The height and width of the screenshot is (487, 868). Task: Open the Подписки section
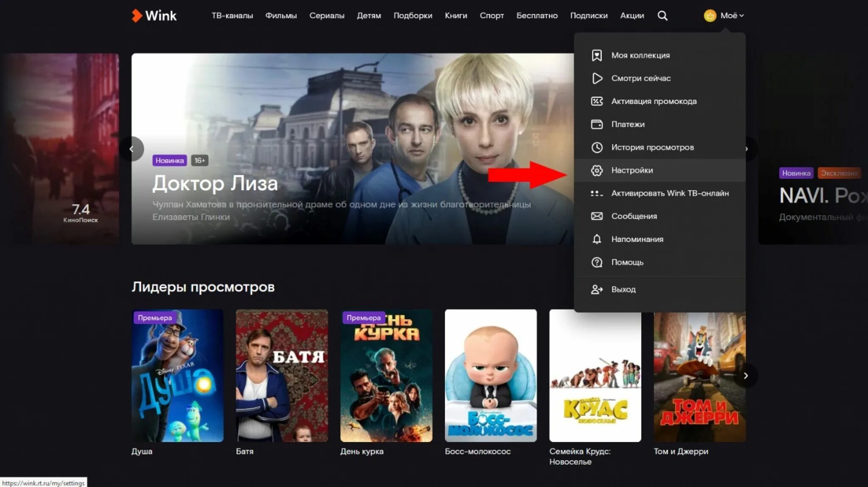tap(589, 16)
